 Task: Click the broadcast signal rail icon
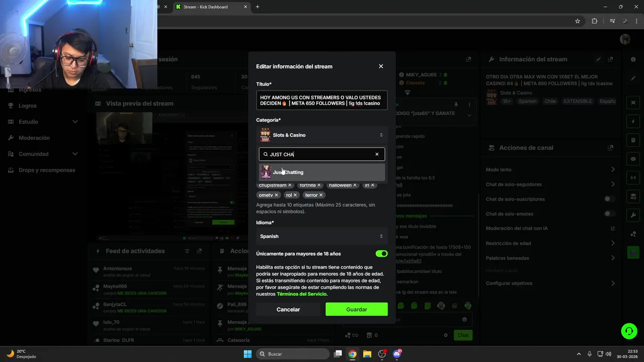click(633, 177)
